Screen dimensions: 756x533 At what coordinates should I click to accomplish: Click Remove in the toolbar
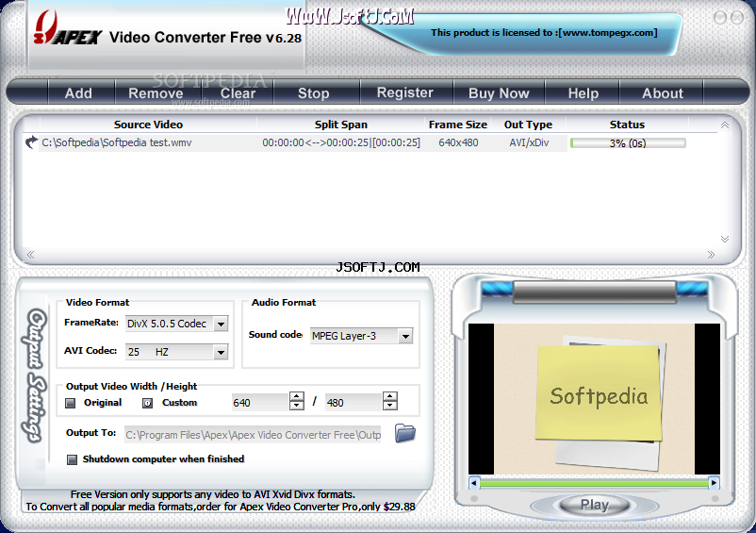point(156,92)
